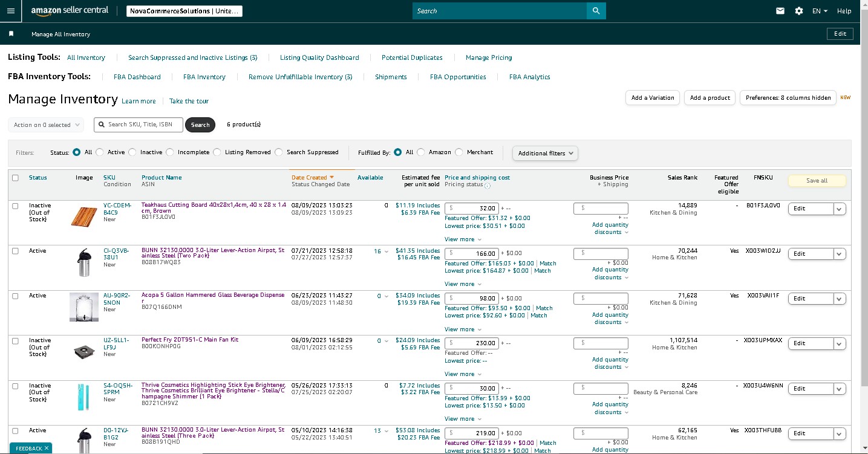
Task: Open the Acopa Glass Beverage Dispenser thumbnail
Action: click(84, 307)
